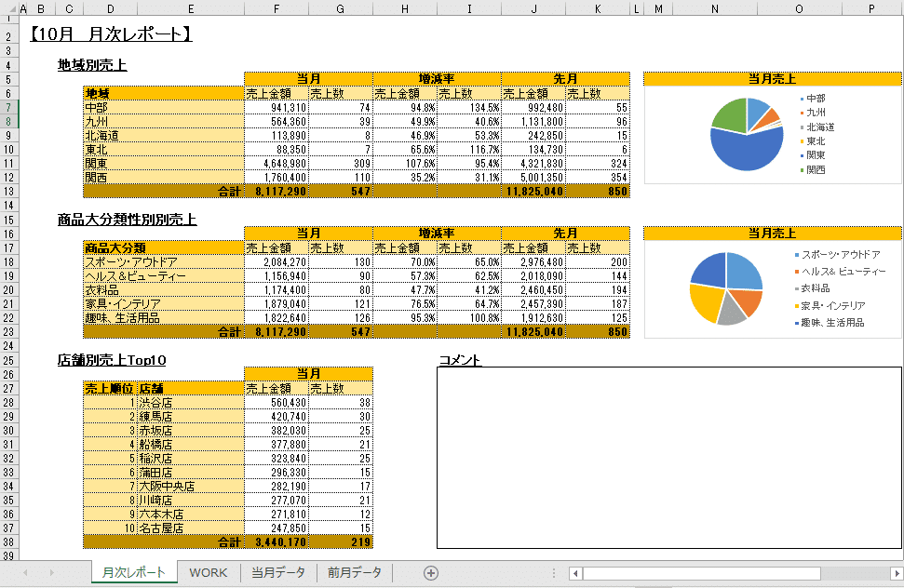Select row 7 header
This screenshot has height=588, width=904.
pyautogui.click(x=8, y=107)
